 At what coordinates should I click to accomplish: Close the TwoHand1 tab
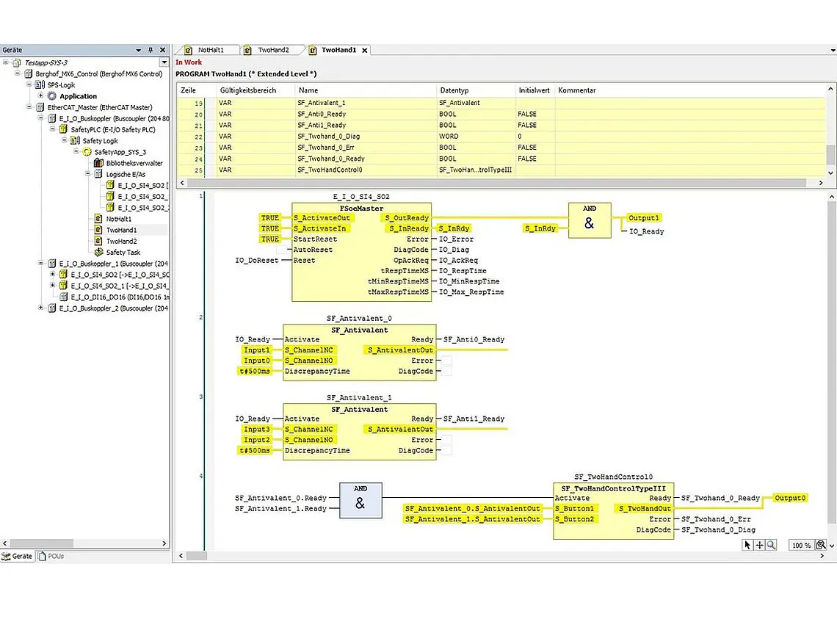tap(365, 50)
